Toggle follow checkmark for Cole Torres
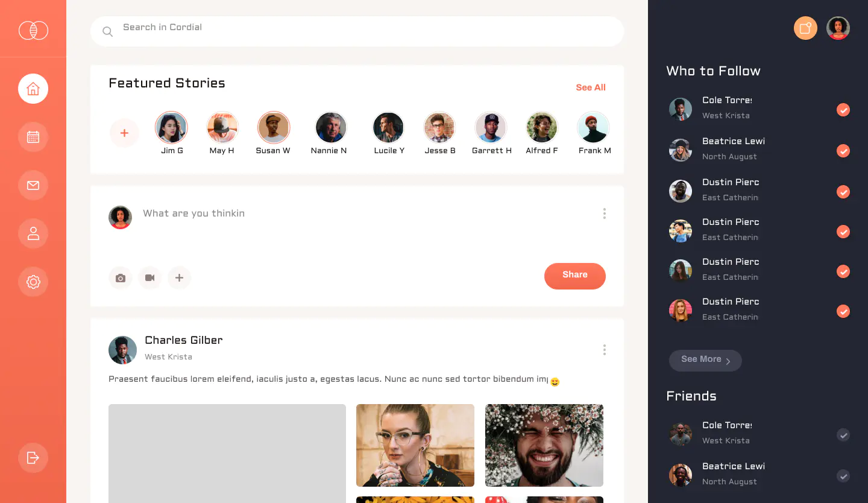The image size is (868, 503). coord(843,110)
